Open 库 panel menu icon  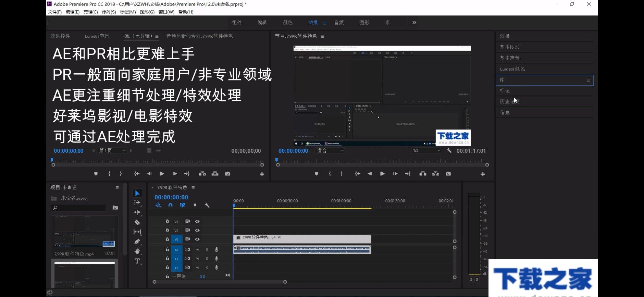tap(588, 80)
